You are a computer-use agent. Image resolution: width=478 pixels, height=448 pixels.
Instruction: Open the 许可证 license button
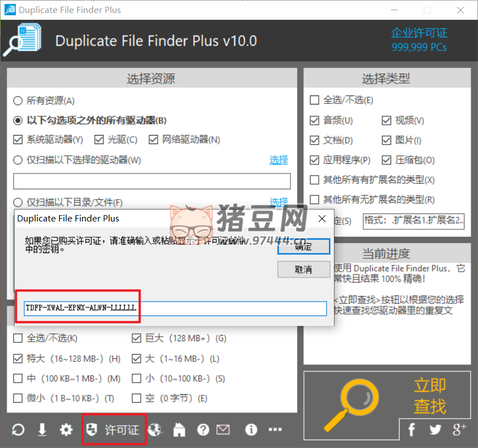pos(114,430)
